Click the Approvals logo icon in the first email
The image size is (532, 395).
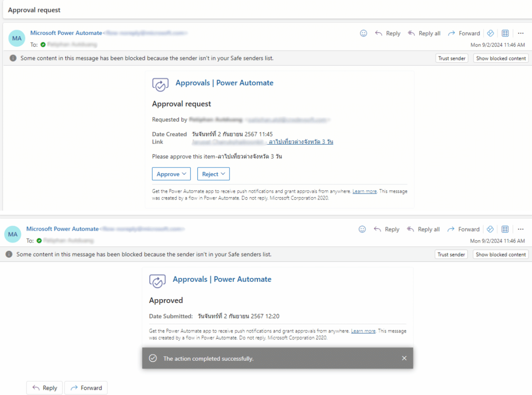click(x=160, y=84)
